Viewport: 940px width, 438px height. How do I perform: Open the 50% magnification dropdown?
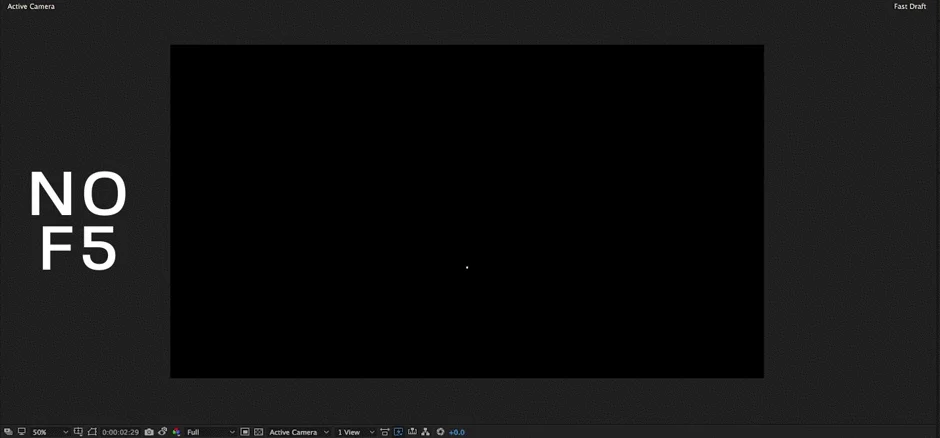50,432
